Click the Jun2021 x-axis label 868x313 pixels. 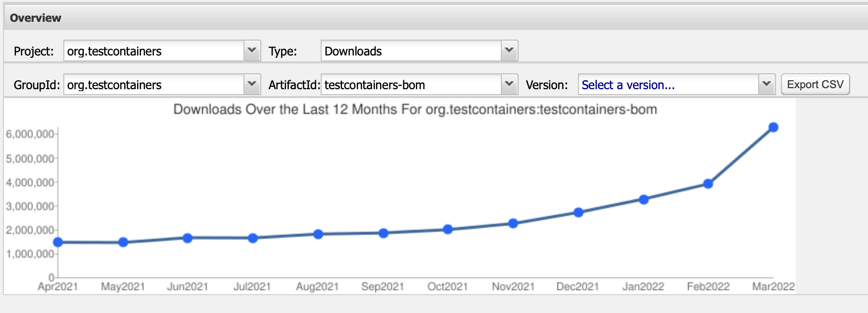(x=188, y=287)
